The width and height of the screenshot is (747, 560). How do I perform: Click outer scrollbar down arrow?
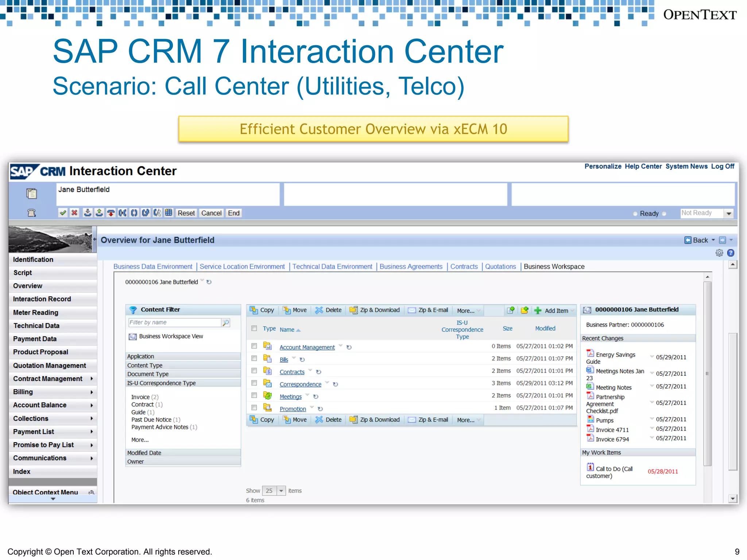[733, 498]
